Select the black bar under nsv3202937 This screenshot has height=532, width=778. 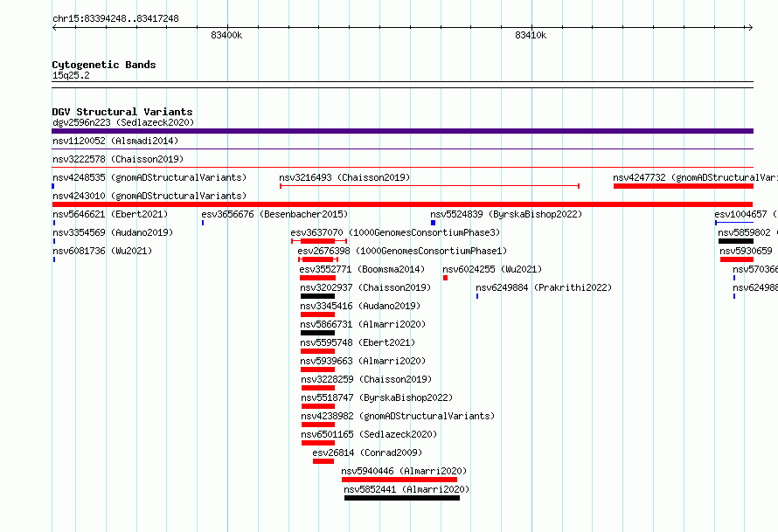[x=317, y=296]
